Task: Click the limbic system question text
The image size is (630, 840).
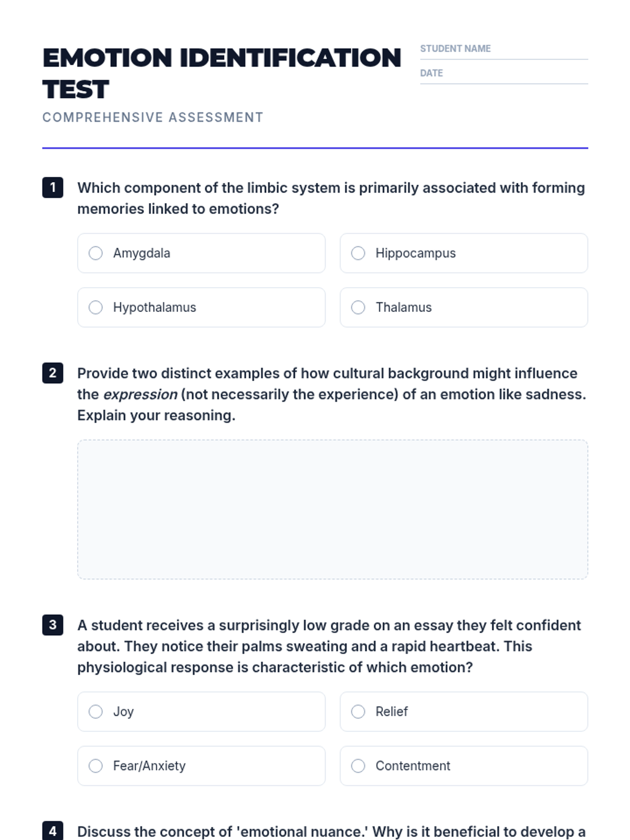Action: click(x=331, y=198)
